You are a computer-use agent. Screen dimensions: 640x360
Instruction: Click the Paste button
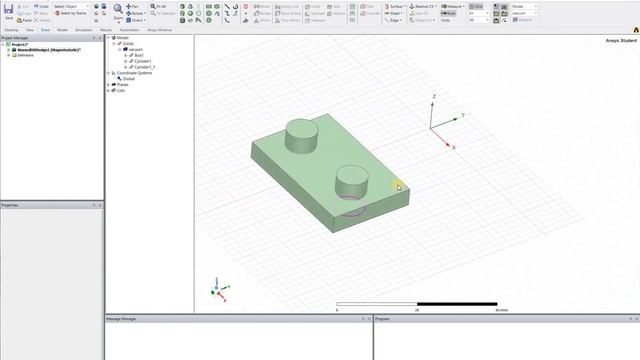(x=24, y=20)
